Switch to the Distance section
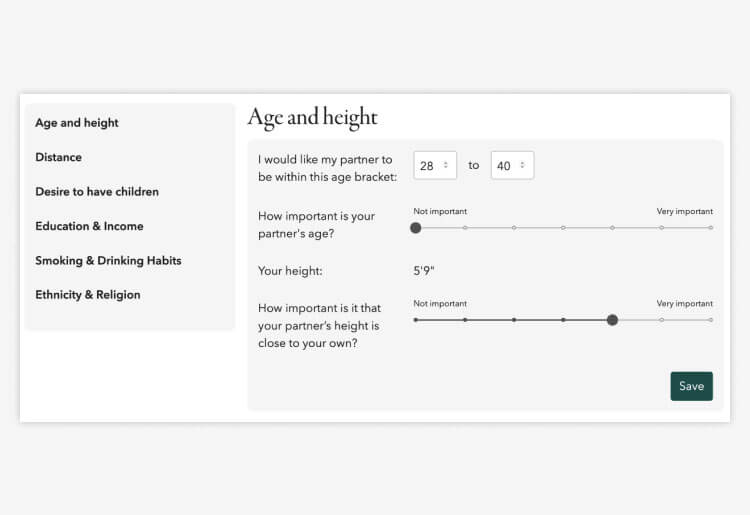This screenshot has height=515, width=750. 59,157
